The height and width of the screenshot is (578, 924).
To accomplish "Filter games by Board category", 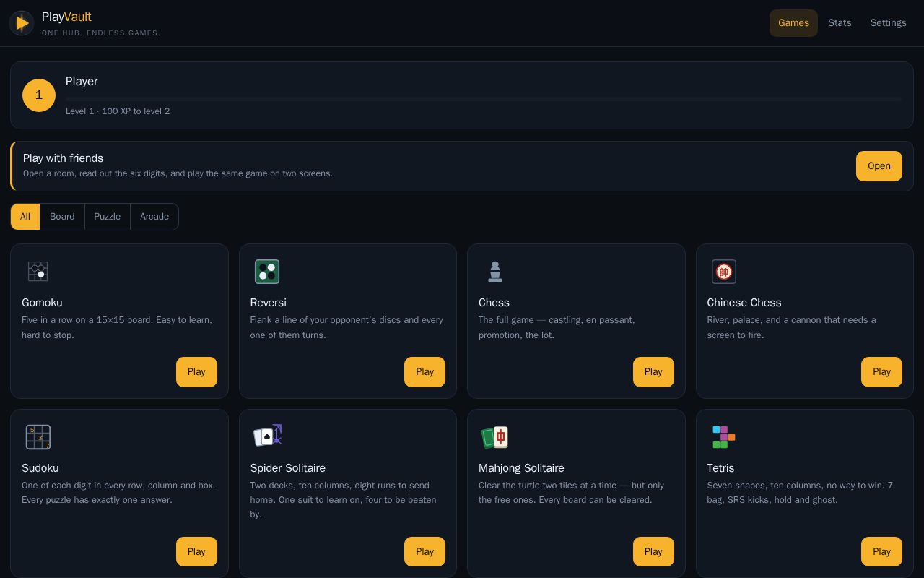I will coord(62,217).
